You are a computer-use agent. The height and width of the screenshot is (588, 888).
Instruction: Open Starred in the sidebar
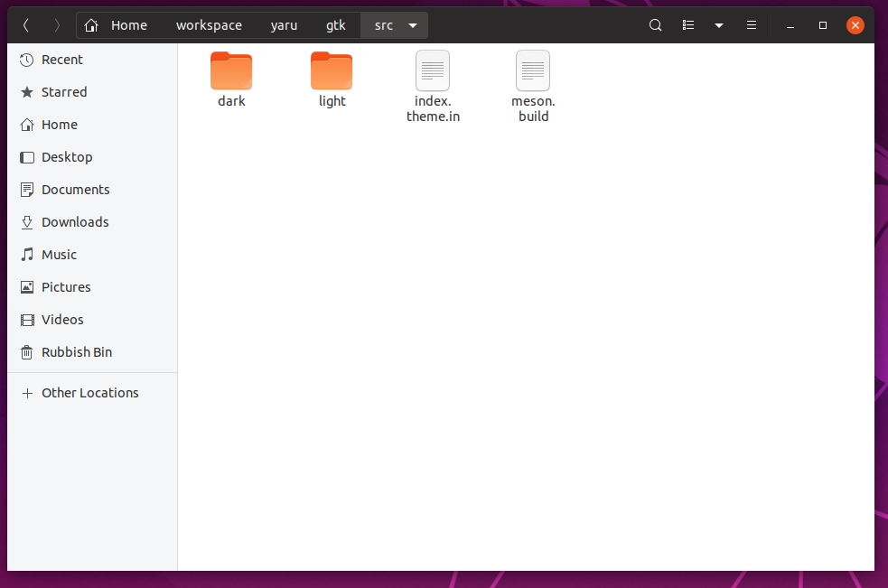[64, 92]
